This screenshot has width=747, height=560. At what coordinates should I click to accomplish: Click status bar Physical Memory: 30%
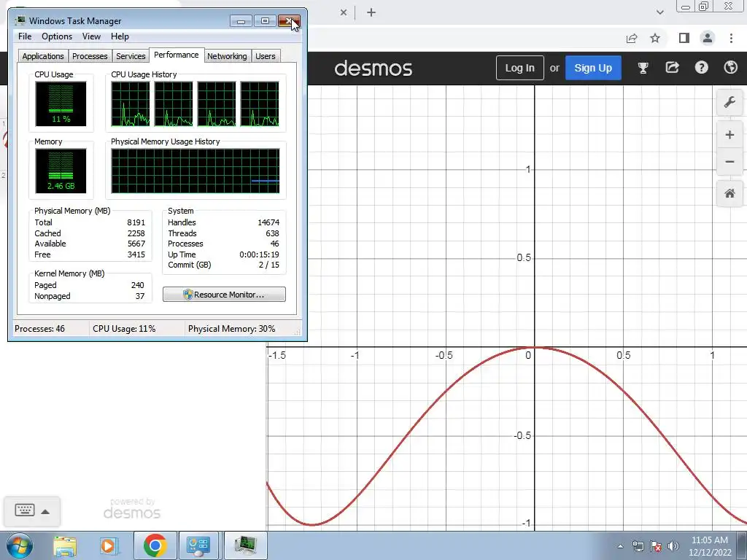(231, 329)
